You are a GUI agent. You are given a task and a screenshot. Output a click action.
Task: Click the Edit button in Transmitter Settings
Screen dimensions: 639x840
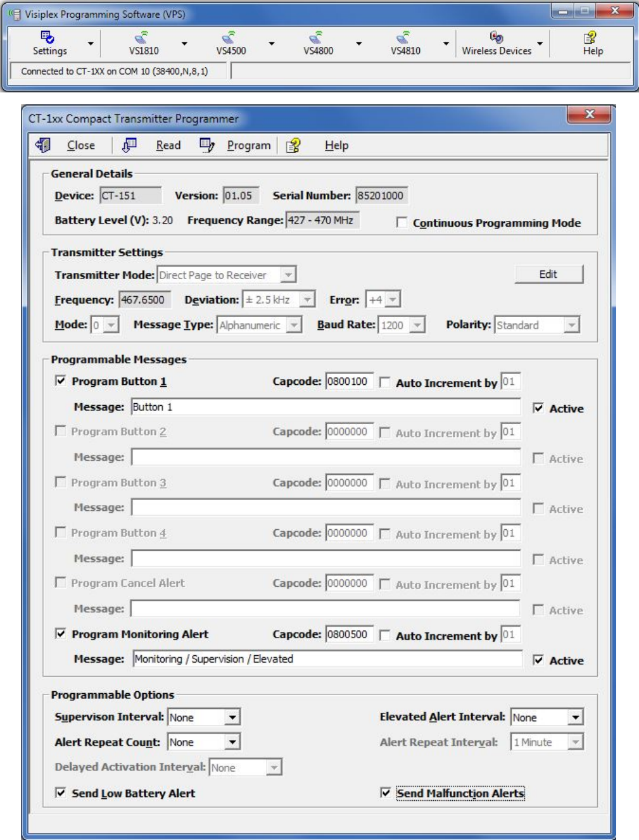click(x=548, y=274)
